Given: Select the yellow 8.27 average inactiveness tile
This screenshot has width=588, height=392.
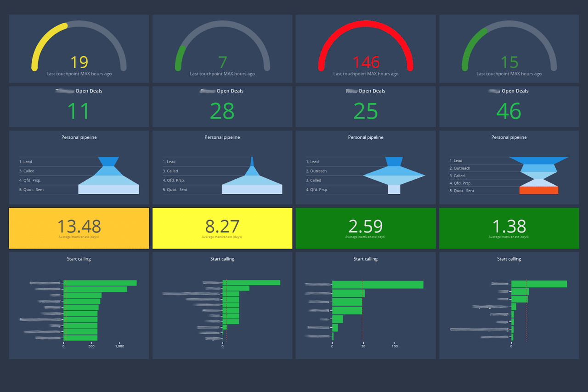Looking at the screenshot, I should 222,228.
